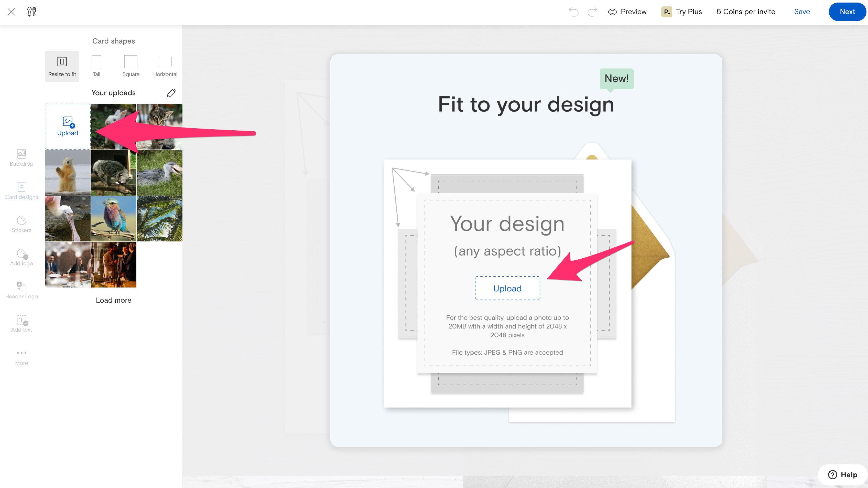Screen dimensions: 868x488
Task: Open the Stickers panel
Action: point(21,224)
